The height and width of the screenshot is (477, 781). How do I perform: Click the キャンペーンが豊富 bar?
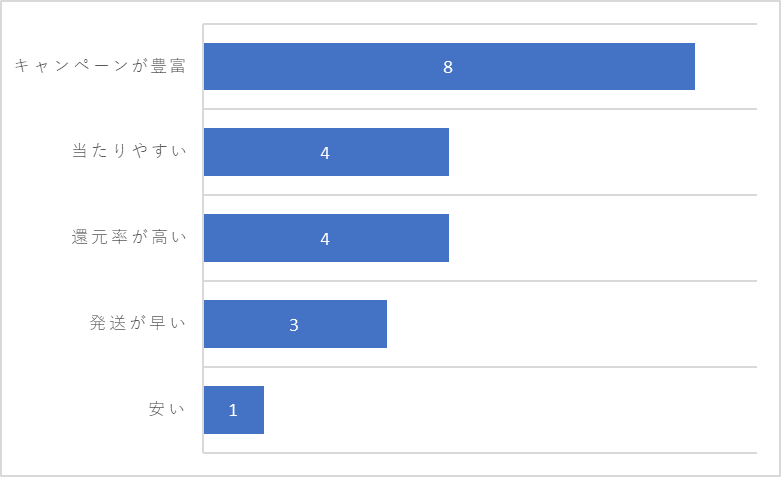pos(449,66)
